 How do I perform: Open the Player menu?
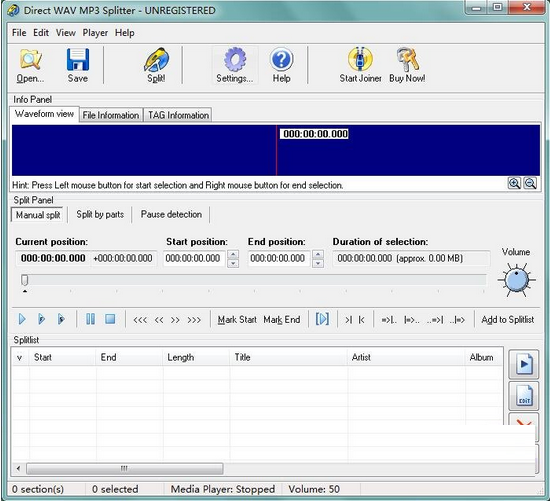(95, 33)
